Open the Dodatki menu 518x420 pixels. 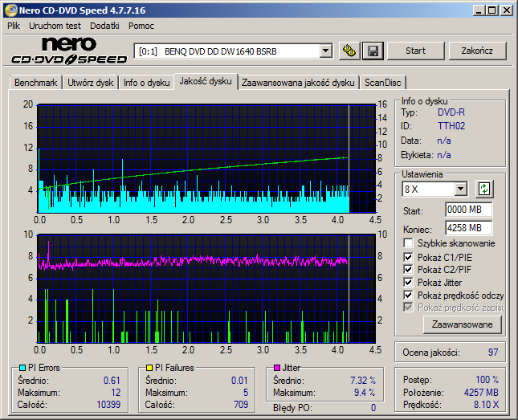(104, 26)
